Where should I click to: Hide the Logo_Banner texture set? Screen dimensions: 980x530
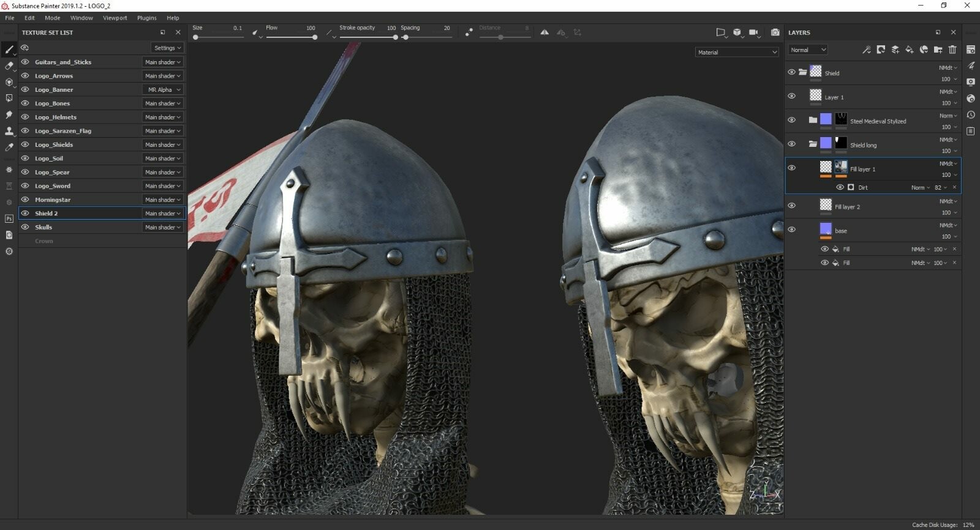coord(25,89)
